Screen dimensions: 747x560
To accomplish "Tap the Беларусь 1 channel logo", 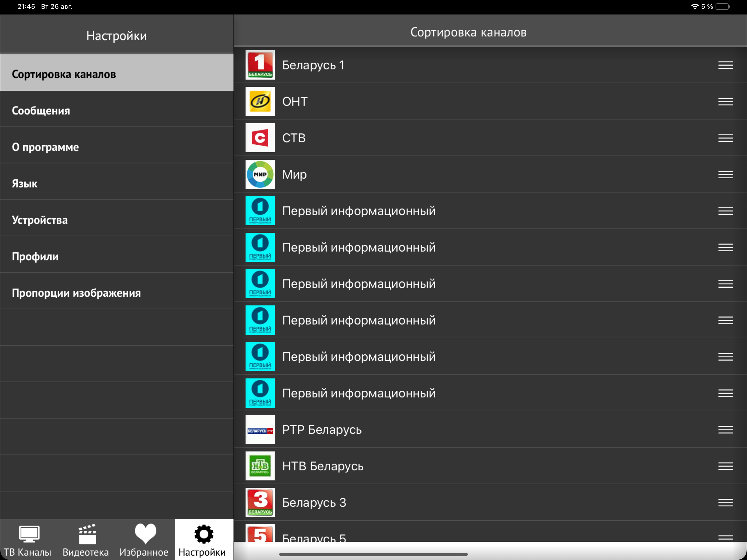I will coord(260,65).
